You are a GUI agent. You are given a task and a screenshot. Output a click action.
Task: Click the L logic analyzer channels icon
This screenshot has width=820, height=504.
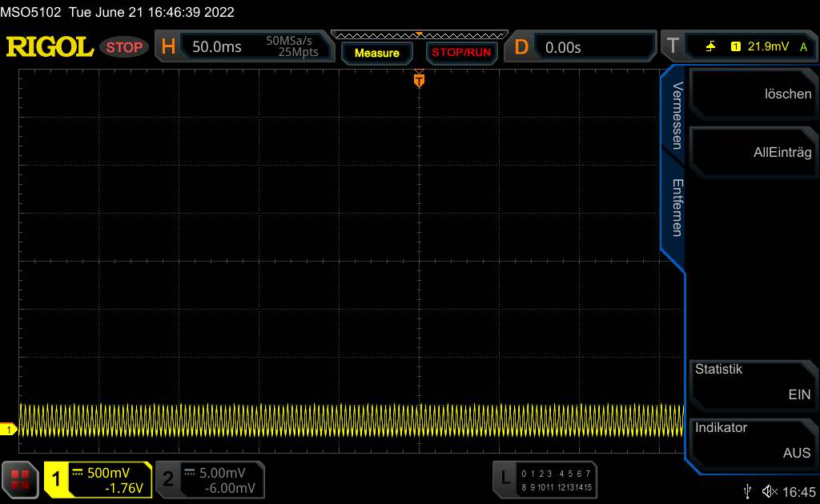[x=504, y=478]
